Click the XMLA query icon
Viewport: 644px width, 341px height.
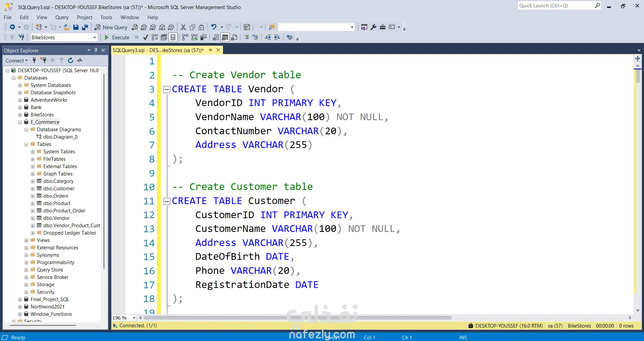click(162, 27)
